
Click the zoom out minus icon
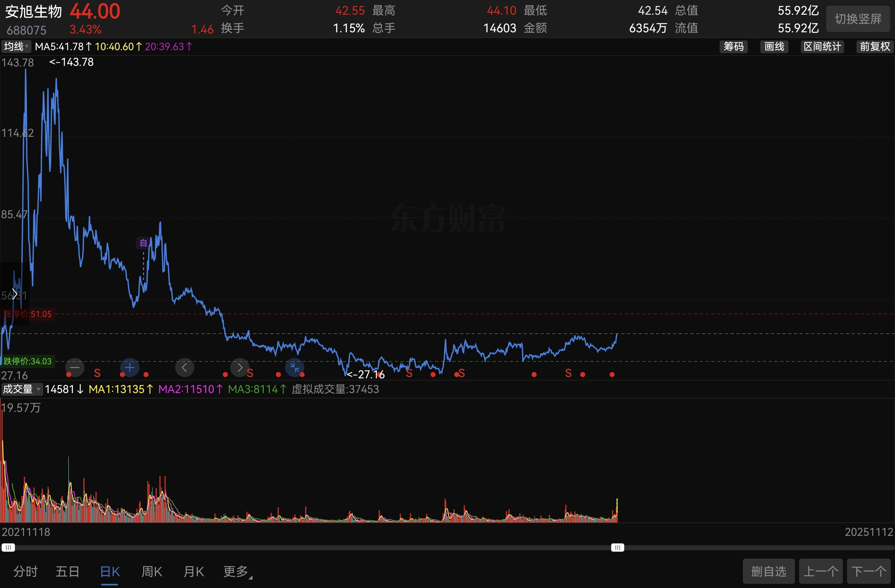[74, 367]
